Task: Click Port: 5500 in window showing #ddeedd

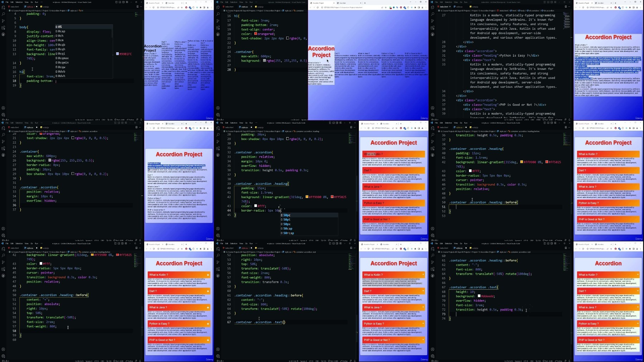Action: 548,361
